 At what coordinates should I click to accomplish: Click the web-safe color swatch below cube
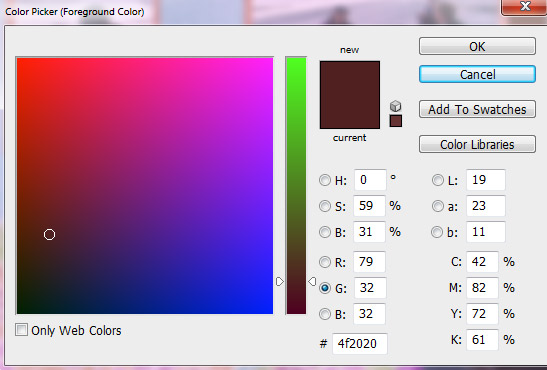(x=396, y=121)
